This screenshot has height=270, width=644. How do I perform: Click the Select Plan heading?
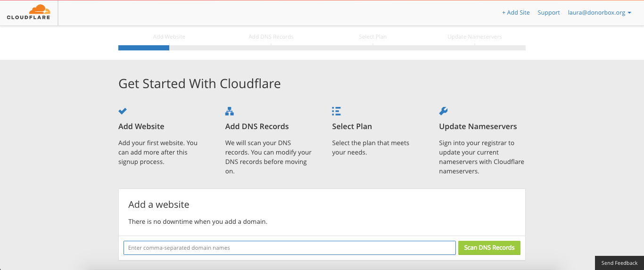pyautogui.click(x=352, y=126)
